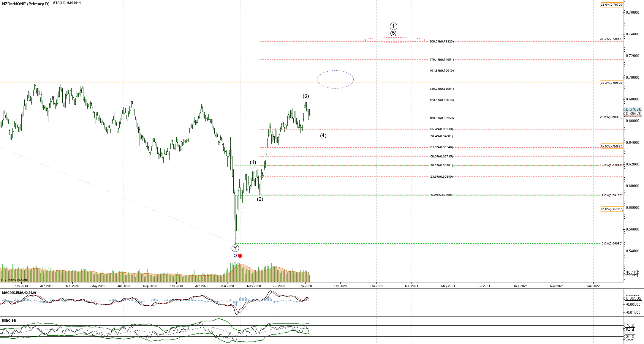Select the (2) wave label at low
The image size is (644, 344).
tap(260, 199)
